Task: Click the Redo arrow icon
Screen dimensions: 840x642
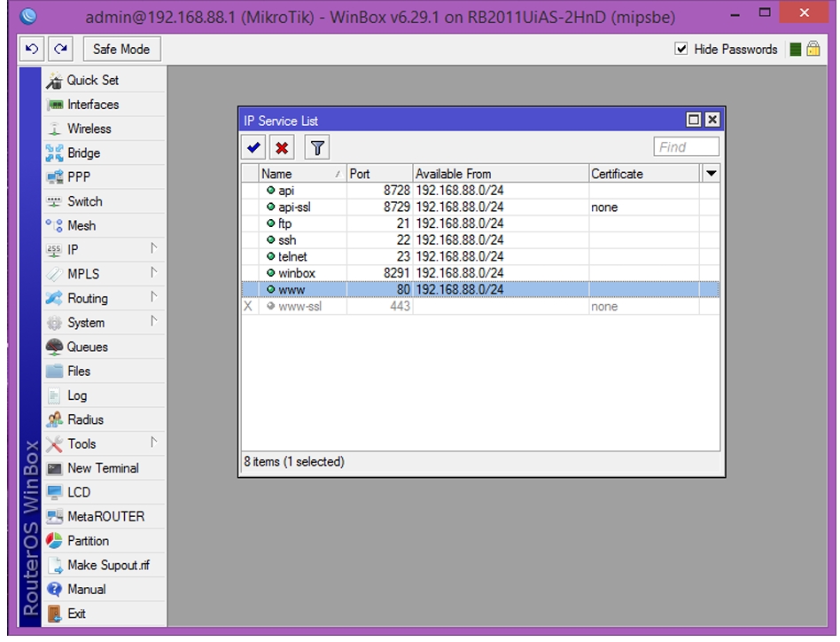Action: pos(60,50)
